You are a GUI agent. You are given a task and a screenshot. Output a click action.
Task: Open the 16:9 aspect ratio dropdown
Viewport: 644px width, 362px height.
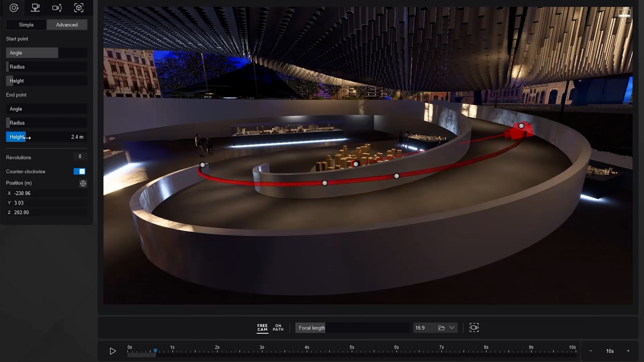pyautogui.click(x=452, y=327)
